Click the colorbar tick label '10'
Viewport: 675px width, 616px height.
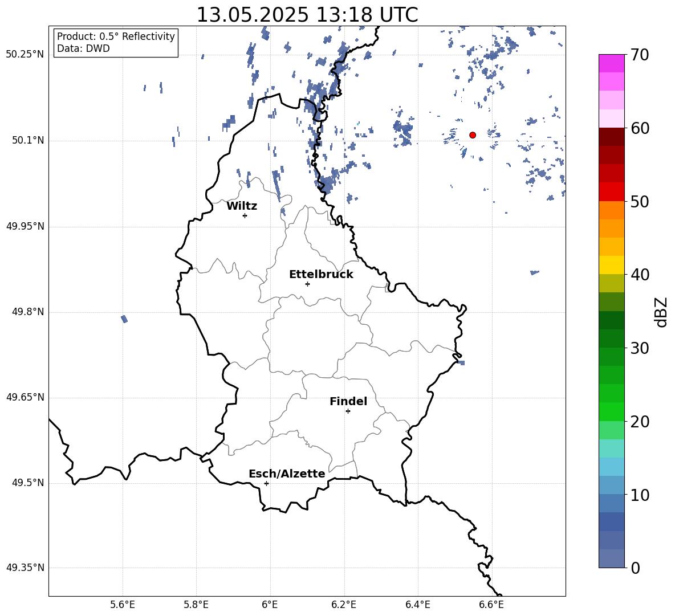639,495
